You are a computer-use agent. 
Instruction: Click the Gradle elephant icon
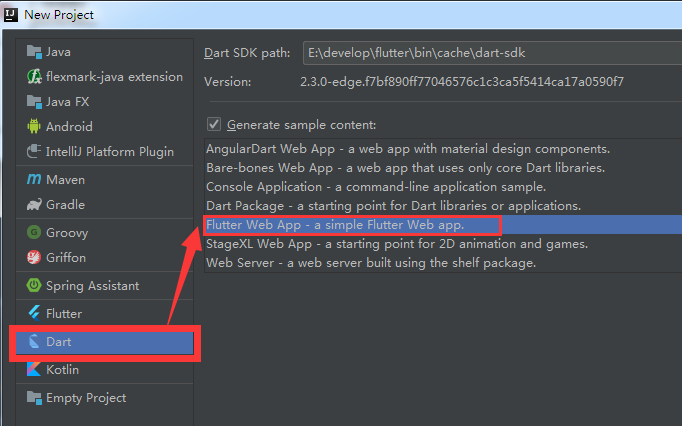(34, 205)
